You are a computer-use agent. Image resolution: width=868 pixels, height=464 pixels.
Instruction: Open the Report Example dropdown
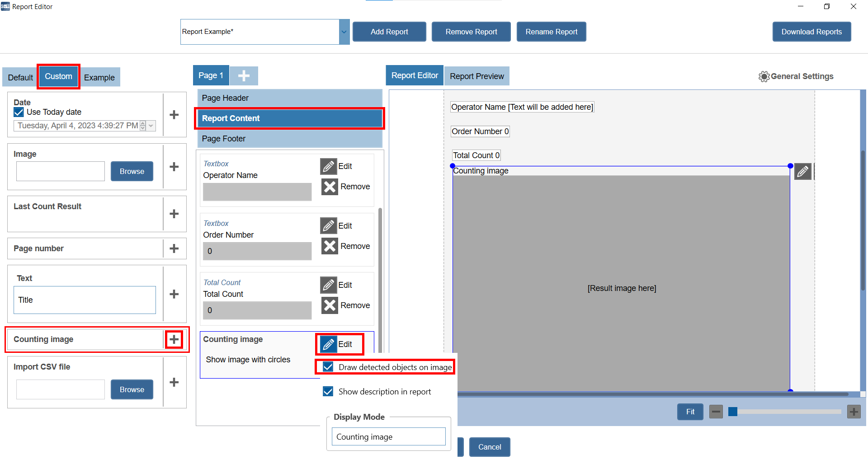pos(344,32)
